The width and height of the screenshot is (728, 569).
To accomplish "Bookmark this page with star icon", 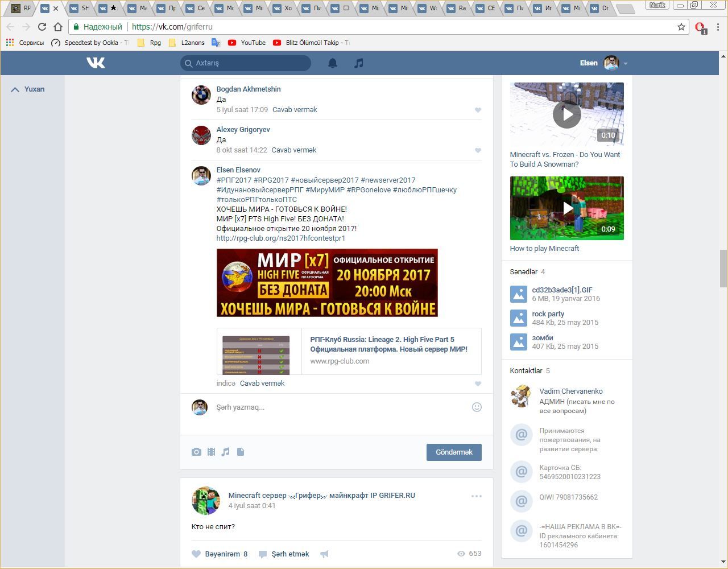I will pyautogui.click(x=681, y=27).
